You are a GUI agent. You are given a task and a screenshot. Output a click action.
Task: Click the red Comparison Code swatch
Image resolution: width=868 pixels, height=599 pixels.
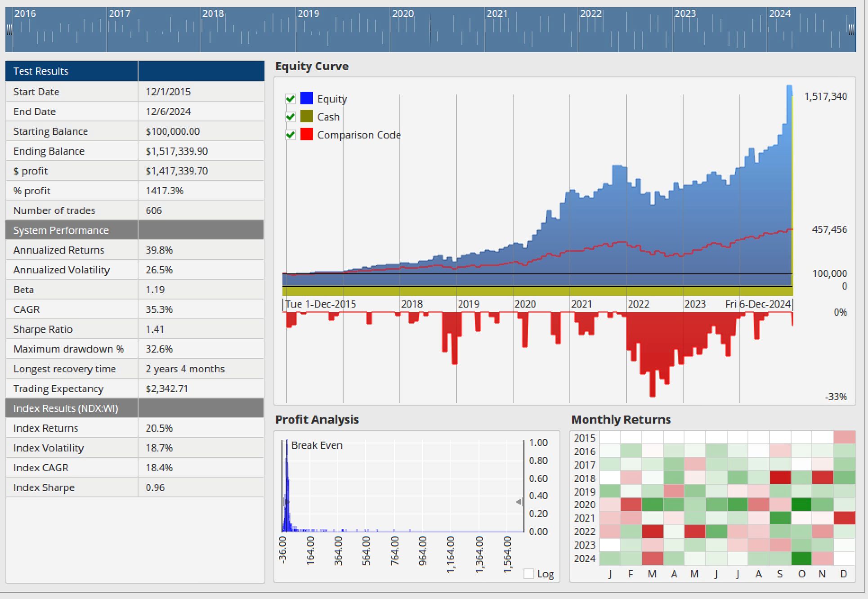[x=307, y=134]
